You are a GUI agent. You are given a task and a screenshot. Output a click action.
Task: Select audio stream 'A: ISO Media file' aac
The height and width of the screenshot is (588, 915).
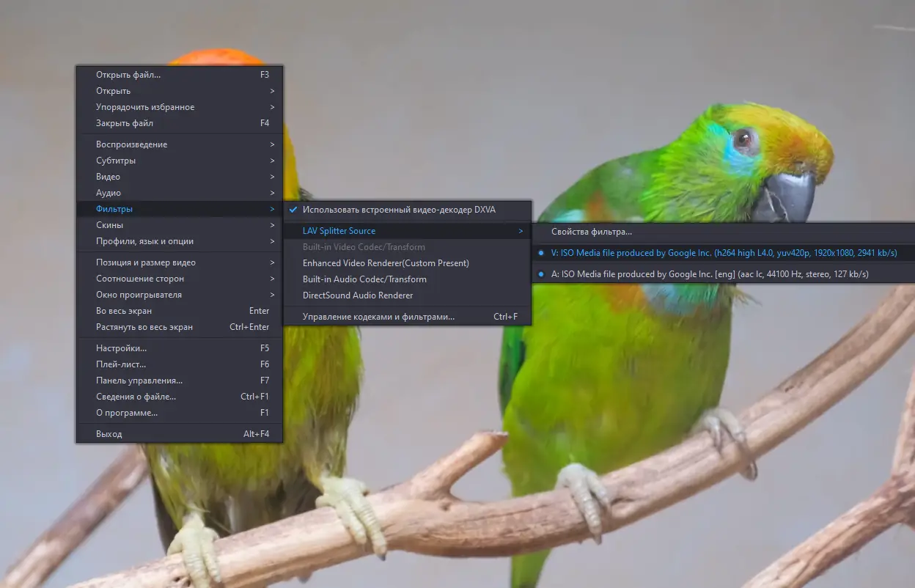coord(724,274)
